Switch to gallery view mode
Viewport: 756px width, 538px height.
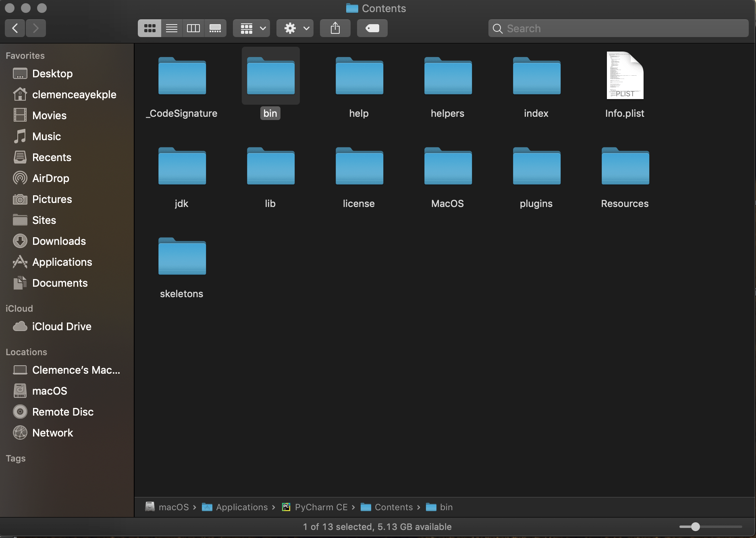(215, 28)
